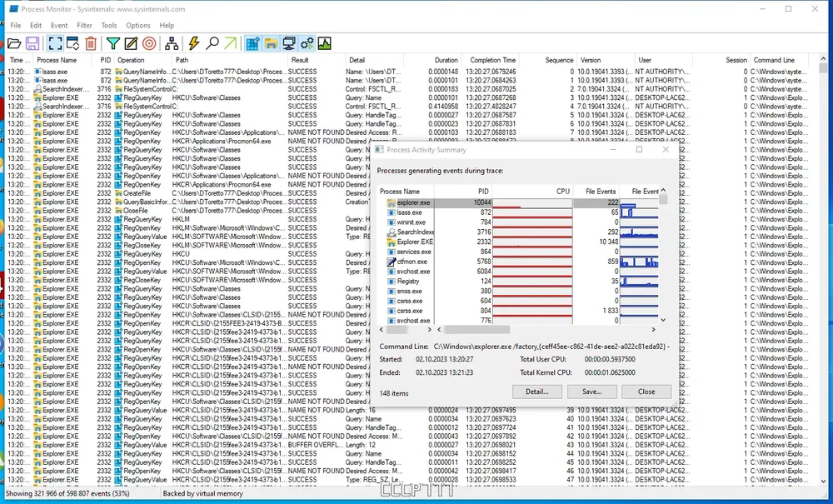
Task: Open the Filter menu
Action: coord(84,25)
